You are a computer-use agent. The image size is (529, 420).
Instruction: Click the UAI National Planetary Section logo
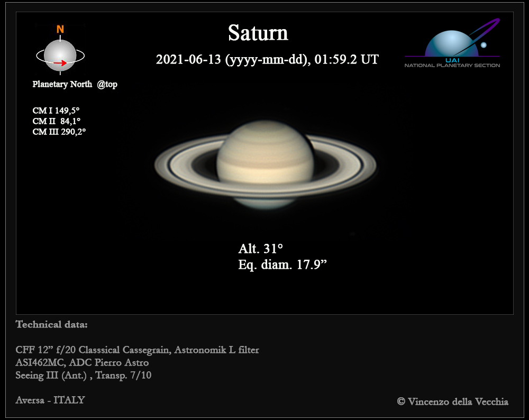click(452, 43)
